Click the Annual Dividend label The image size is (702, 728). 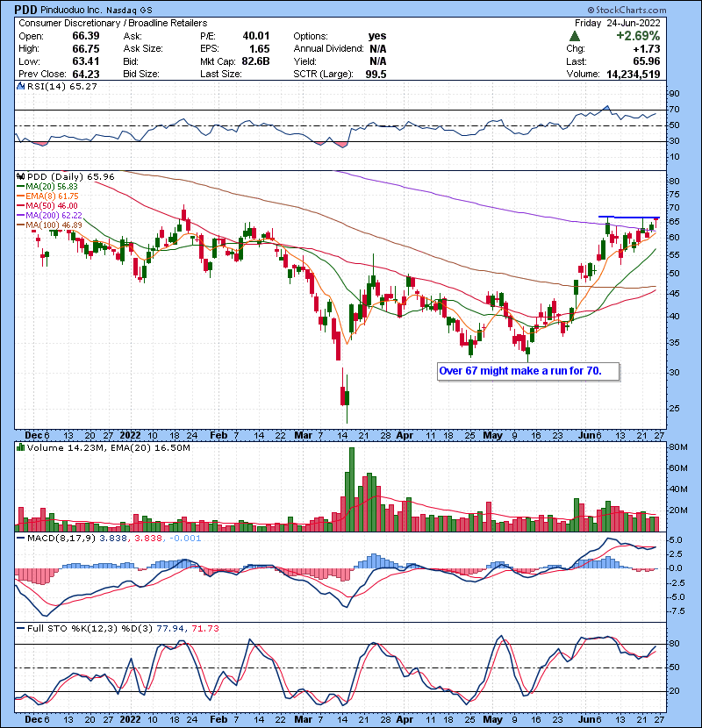tap(328, 49)
